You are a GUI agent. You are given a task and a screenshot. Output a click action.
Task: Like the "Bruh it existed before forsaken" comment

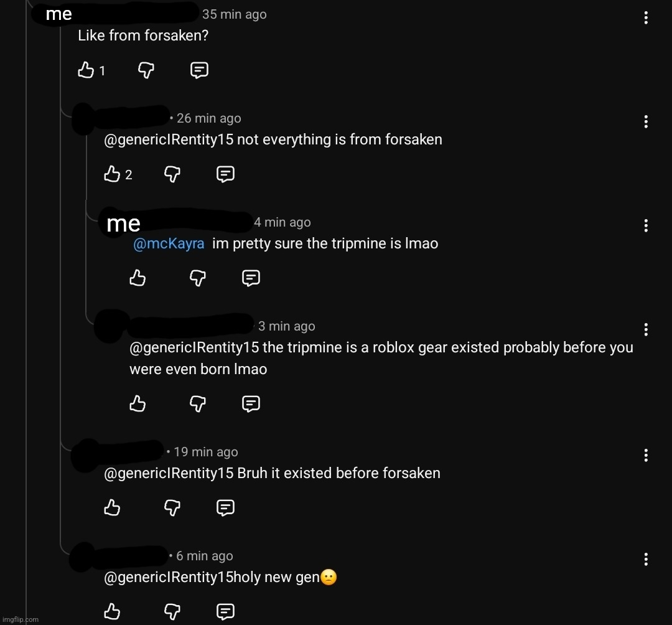pyautogui.click(x=112, y=507)
